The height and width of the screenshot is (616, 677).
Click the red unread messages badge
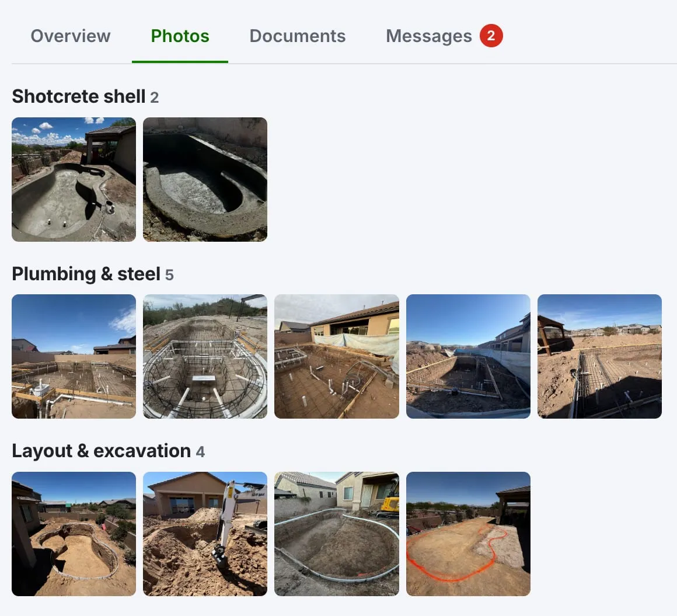pyautogui.click(x=491, y=36)
